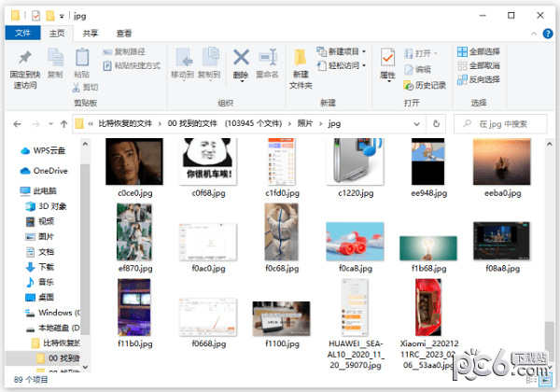Switch to the Share (共享) tab
The height and width of the screenshot is (392, 560).
(x=91, y=34)
